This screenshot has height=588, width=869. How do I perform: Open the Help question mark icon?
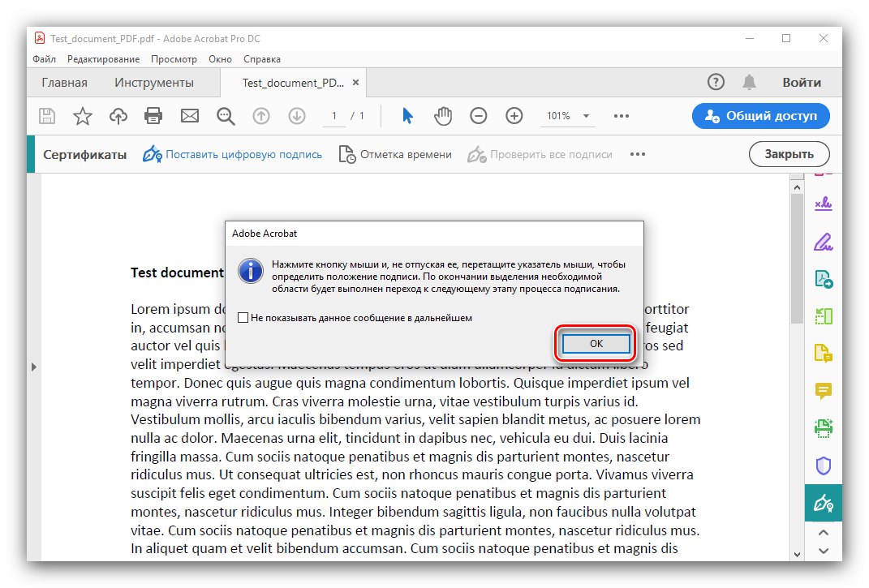pos(716,82)
